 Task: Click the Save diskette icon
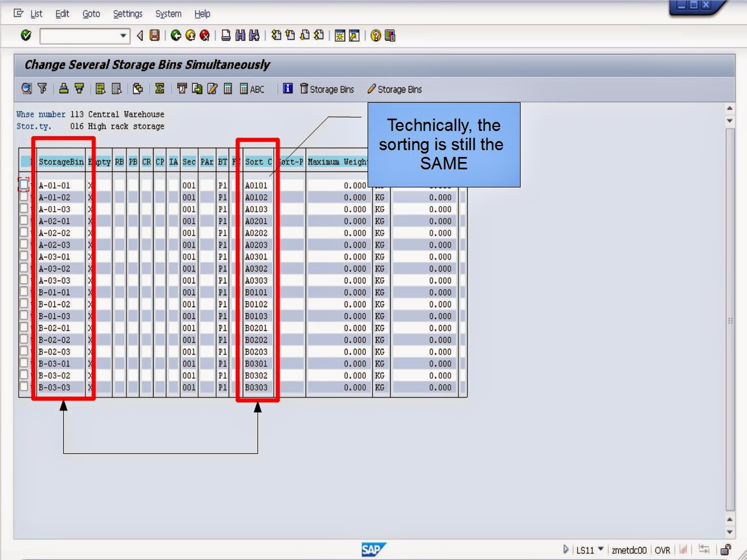tap(153, 35)
